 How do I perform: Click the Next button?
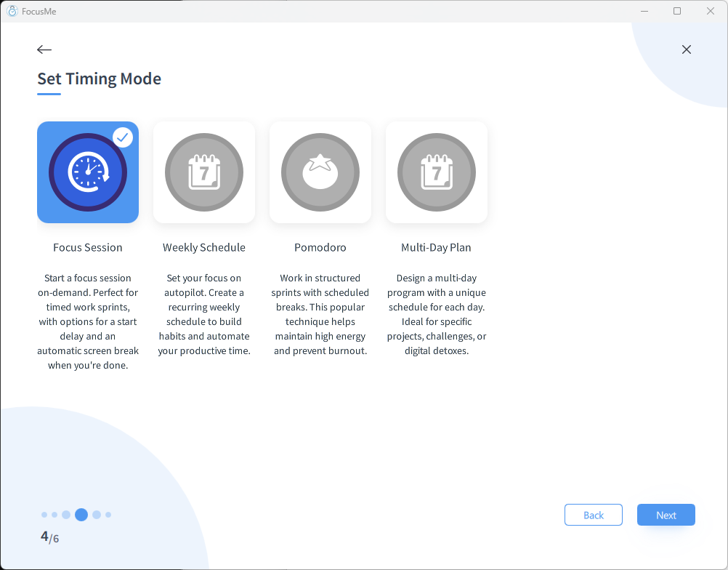coord(666,515)
